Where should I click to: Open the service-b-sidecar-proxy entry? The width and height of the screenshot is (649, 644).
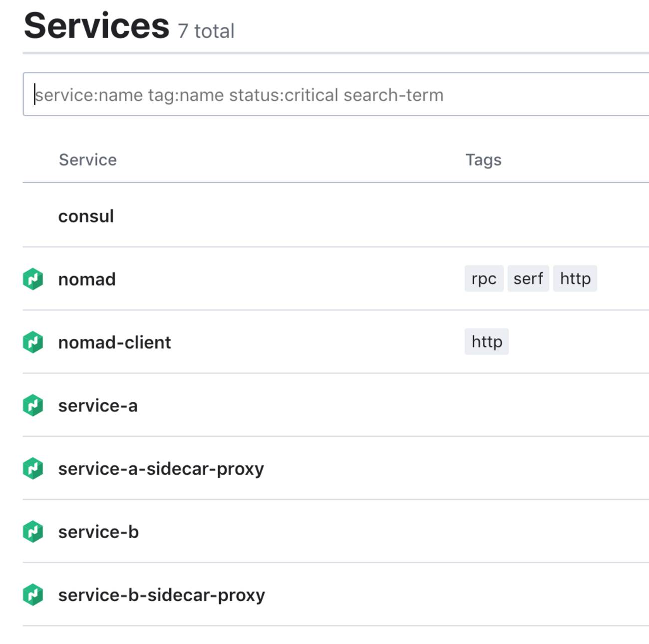162,595
